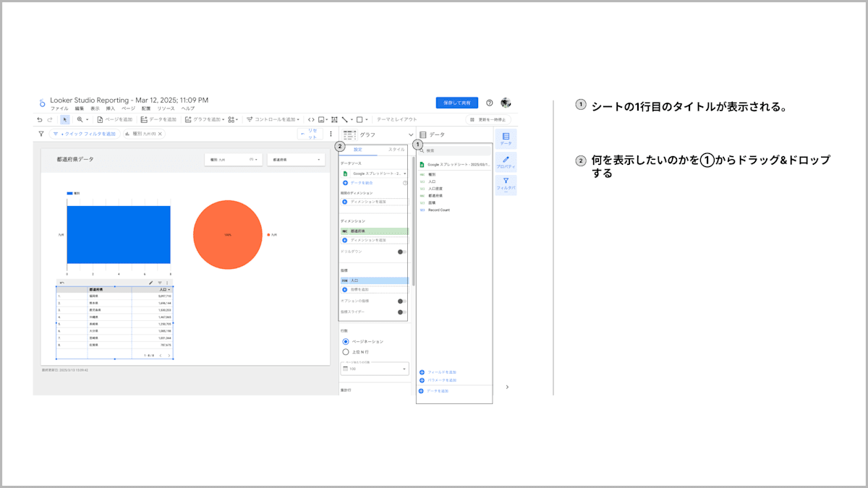Toggle the オプションの指標 switch
Viewport: 868px width, 488px height.
[x=401, y=301]
